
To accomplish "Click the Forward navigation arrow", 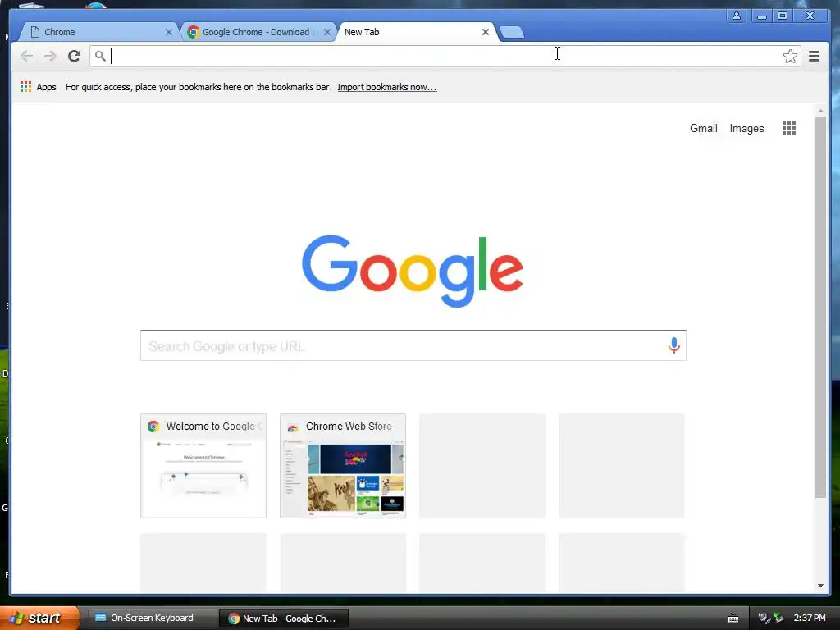I will click(x=50, y=57).
